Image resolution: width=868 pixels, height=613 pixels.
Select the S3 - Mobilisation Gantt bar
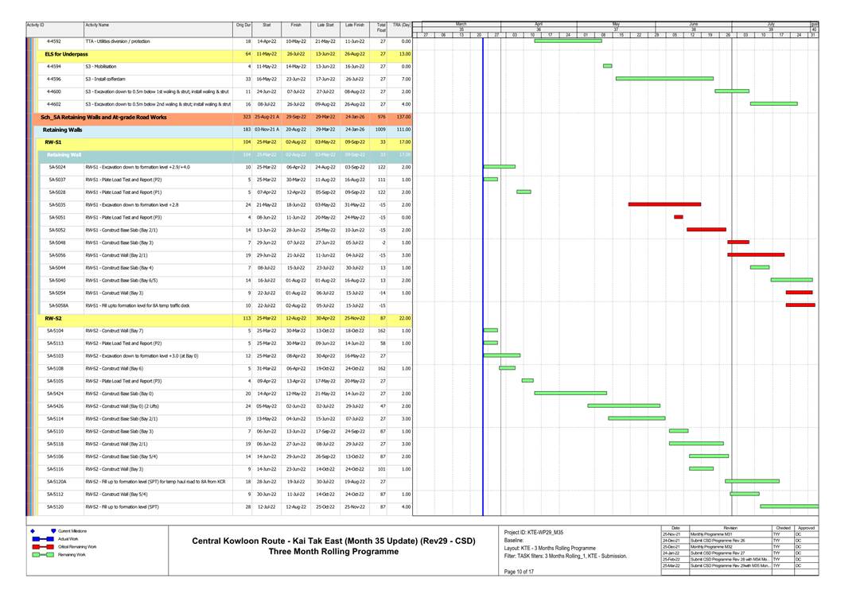coord(607,66)
